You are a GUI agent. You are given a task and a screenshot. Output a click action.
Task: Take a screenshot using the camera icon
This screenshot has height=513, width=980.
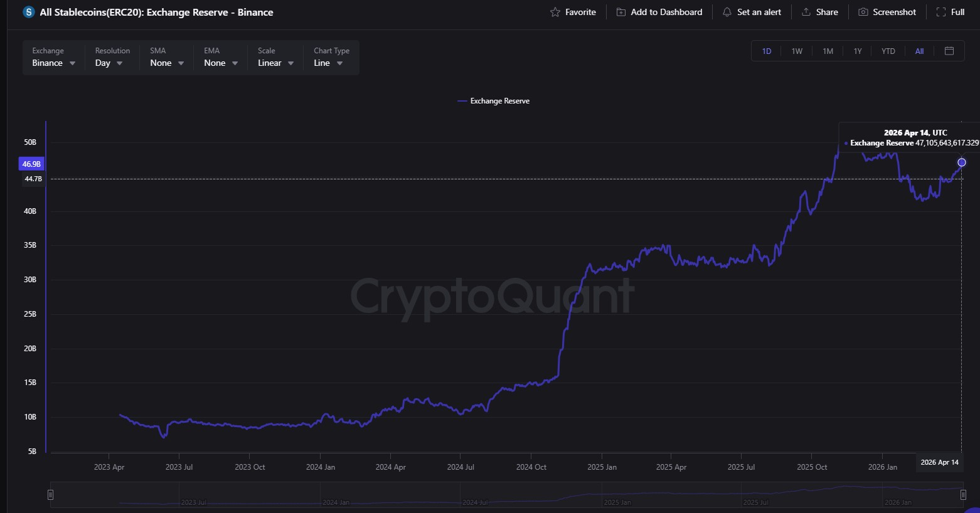(x=863, y=11)
